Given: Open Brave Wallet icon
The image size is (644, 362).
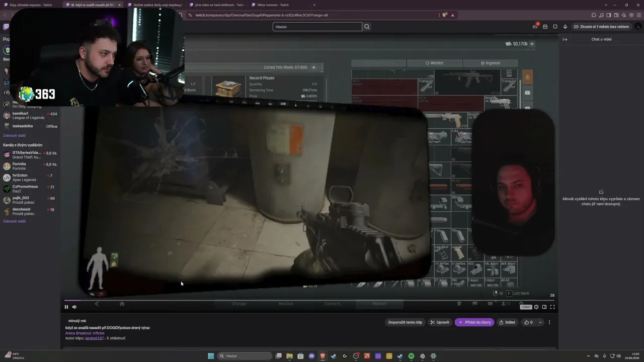Looking at the screenshot, I should coord(616,15).
